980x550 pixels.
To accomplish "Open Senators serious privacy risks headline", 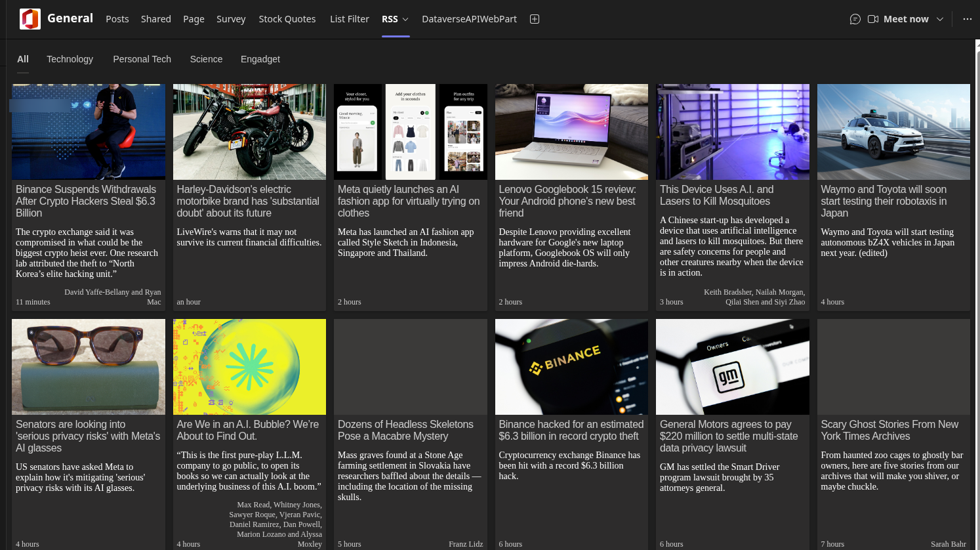I will (x=88, y=436).
